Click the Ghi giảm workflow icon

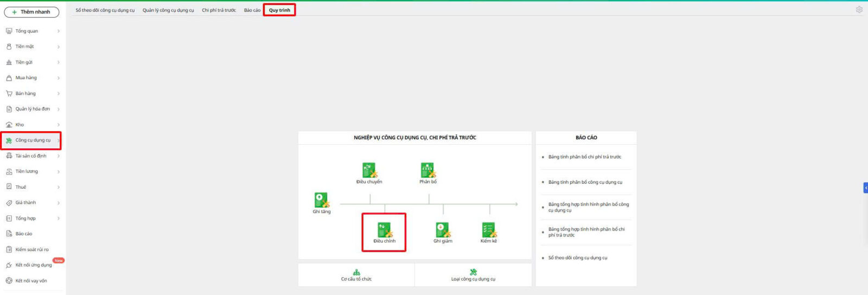pos(443,230)
